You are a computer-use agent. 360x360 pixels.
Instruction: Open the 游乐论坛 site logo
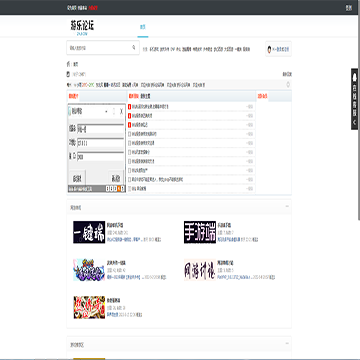(x=82, y=26)
